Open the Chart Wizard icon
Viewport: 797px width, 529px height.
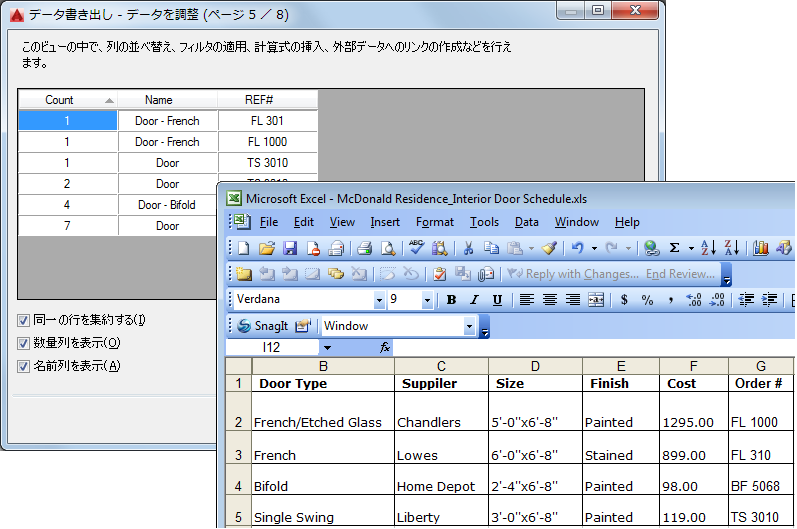coord(761,248)
